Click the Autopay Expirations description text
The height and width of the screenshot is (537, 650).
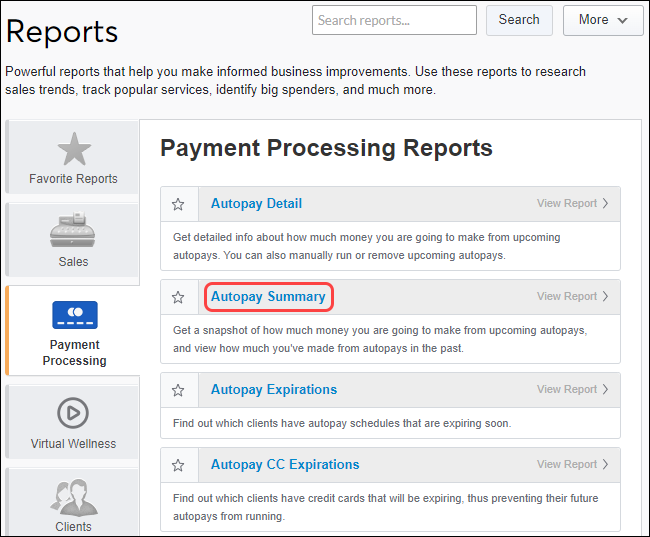pos(342,423)
